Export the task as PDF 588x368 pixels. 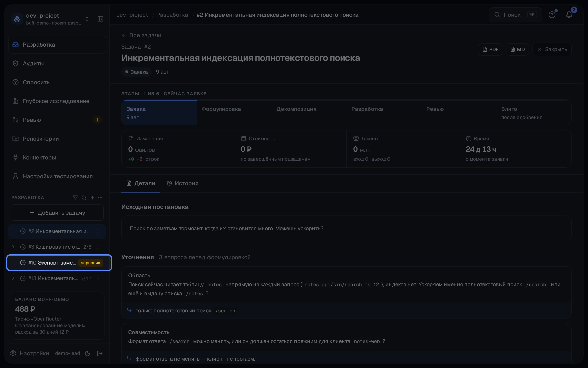click(490, 49)
